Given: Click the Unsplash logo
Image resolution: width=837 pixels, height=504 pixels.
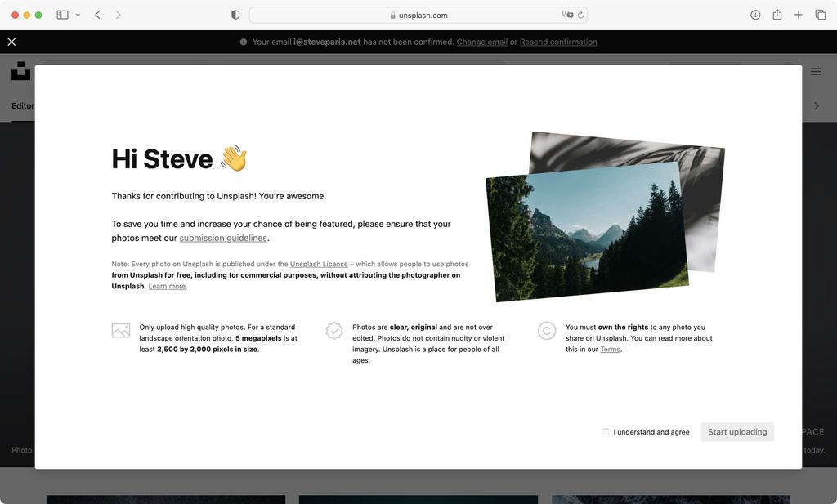Looking at the screenshot, I should pyautogui.click(x=20, y=71).
